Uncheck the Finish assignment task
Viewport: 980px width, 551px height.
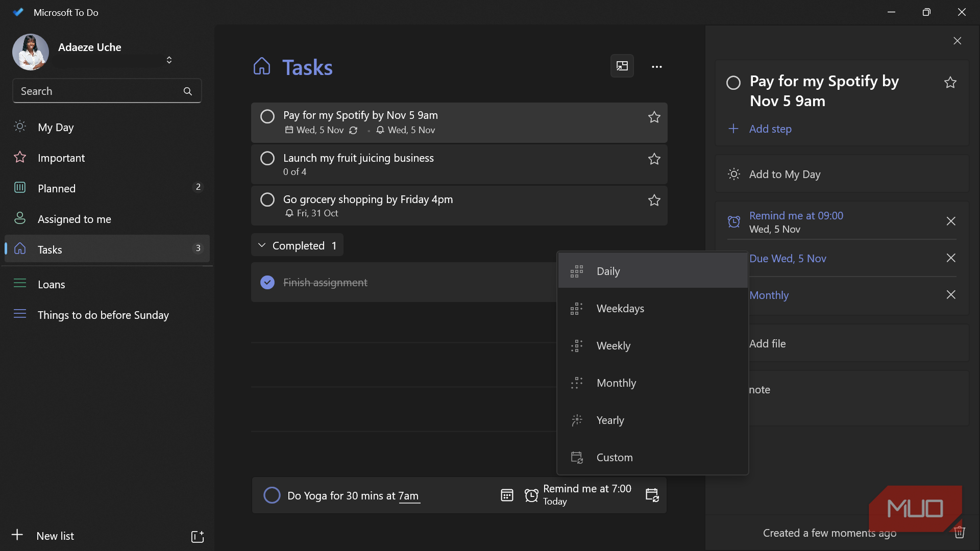tap(267, 283)
